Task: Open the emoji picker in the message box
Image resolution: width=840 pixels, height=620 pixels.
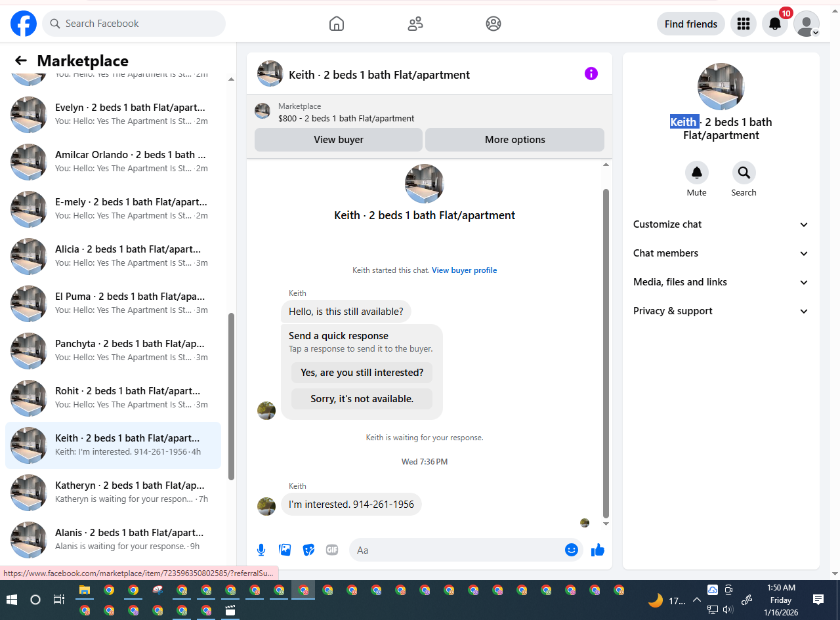Action: [572, 550]
